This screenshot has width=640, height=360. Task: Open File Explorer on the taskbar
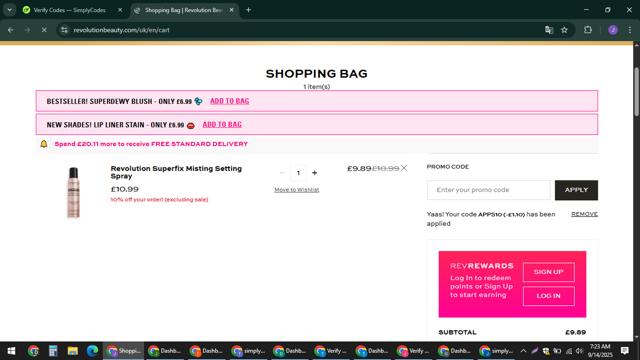point(73,351)
